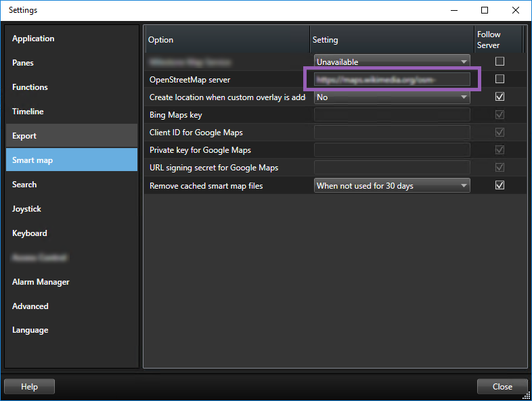Viewport: 532px width, 401px height.
Task: Open the Create location dropdown set to No
Action: pyautogui.click(x=392, y=97)
